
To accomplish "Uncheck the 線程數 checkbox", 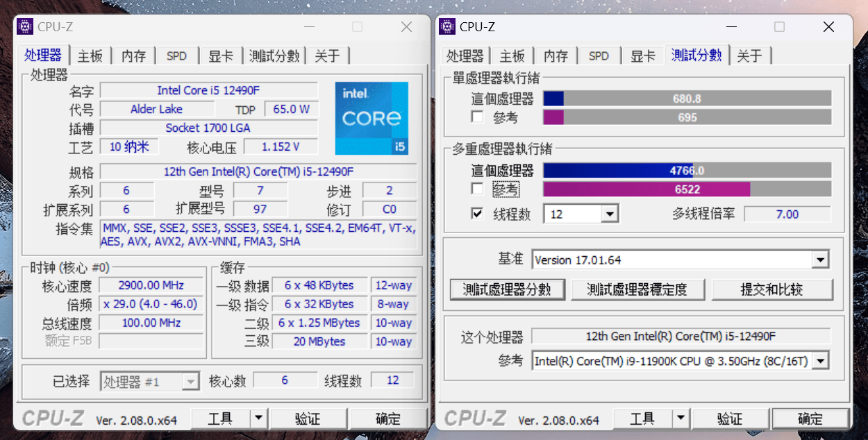I will (x=476, y=213).
